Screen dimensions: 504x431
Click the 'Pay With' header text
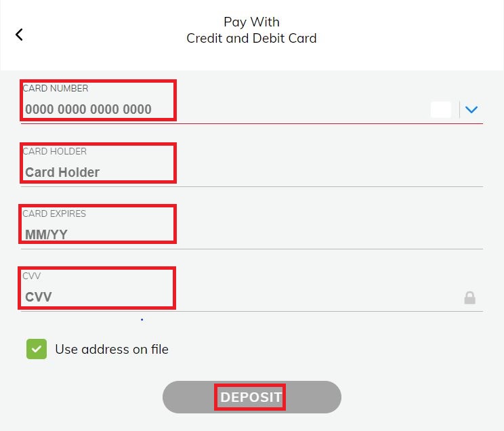[251, 22]
